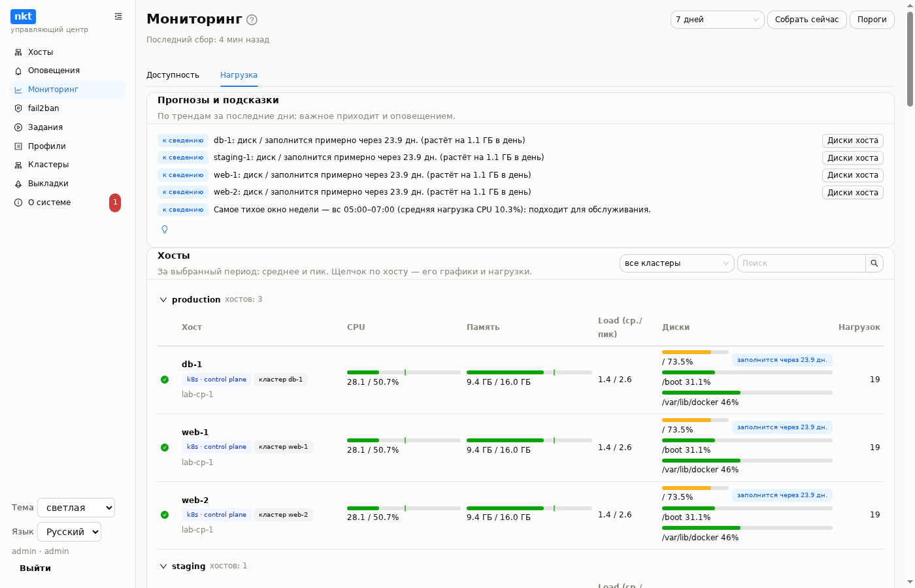Click the nkt logo
915x588 pixels.
pos(23,16)
